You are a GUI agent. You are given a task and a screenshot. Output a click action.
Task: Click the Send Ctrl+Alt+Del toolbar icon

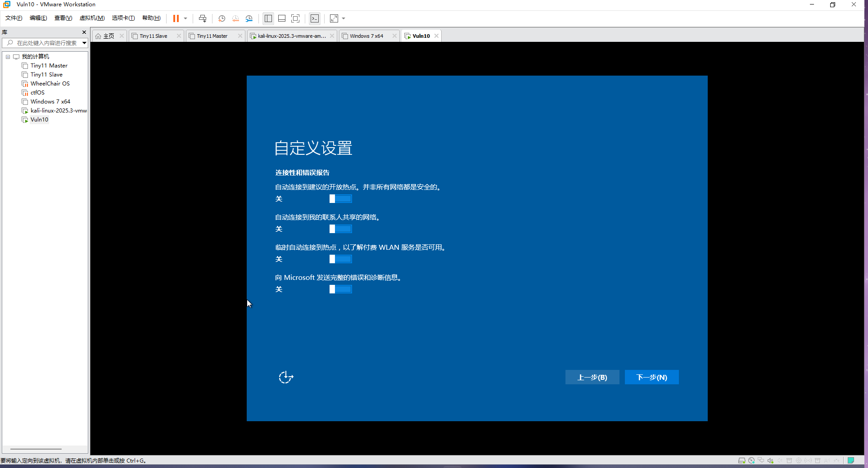[203, 18]
